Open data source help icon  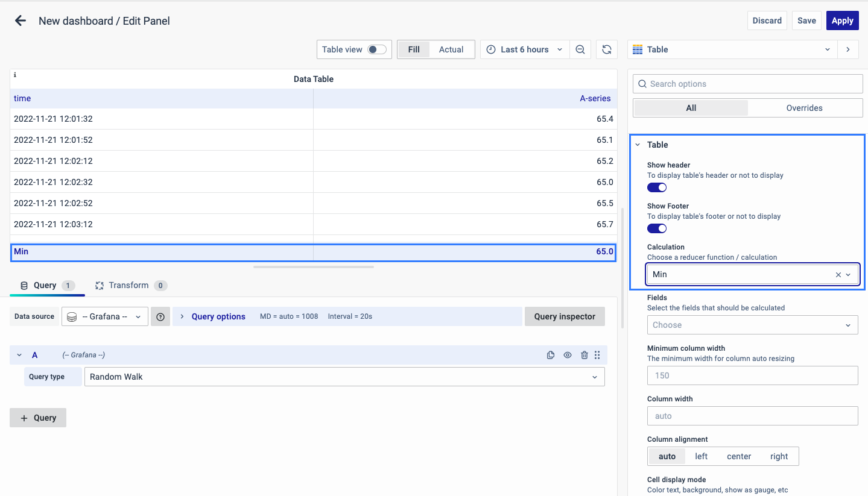(x=160, y=316)
